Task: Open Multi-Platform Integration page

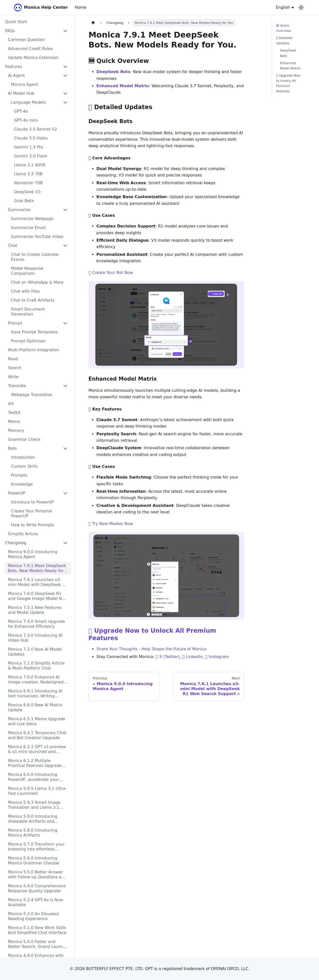Action: 34,350
